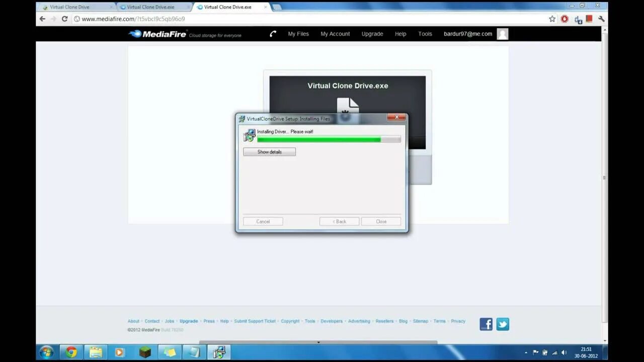Screen dimensions: 644x362
Task: Open the Resellers footer link
Action: pos(384,321)
